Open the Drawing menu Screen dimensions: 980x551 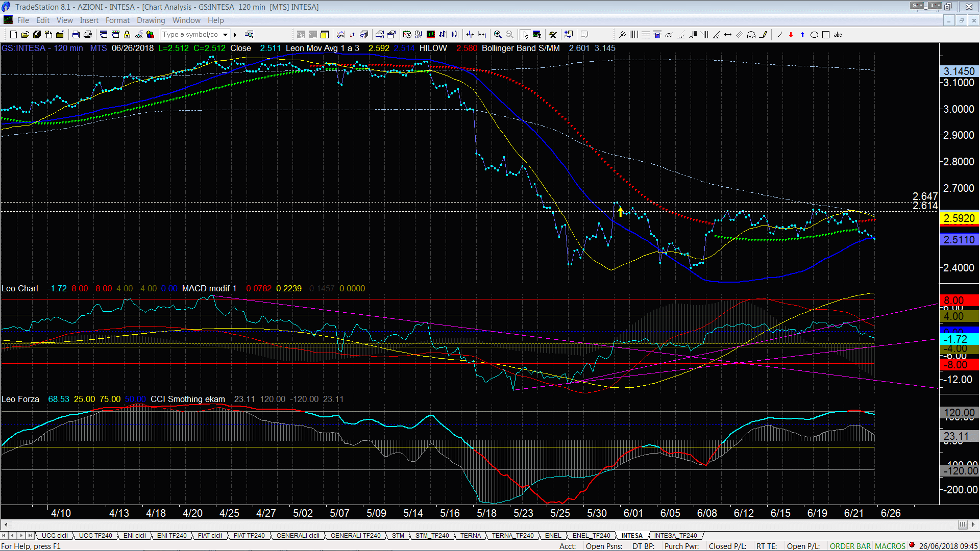point(151,20)
